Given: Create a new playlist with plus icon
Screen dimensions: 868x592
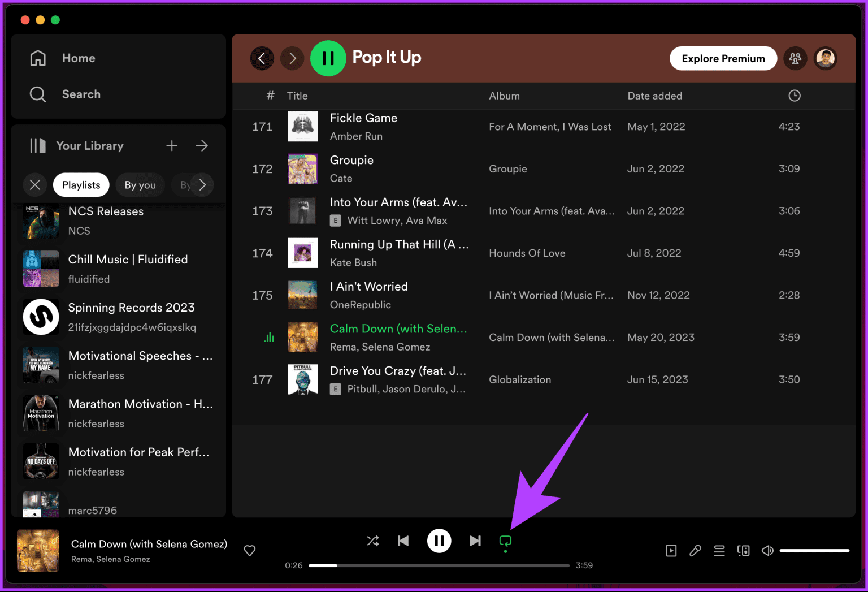Looking at the screenshot, I should point(172,146).
